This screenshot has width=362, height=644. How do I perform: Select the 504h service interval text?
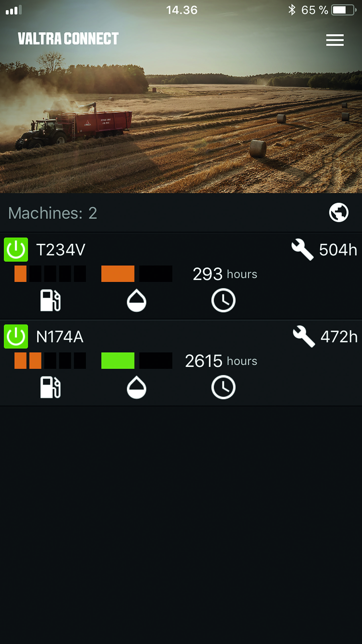(338, 250)
